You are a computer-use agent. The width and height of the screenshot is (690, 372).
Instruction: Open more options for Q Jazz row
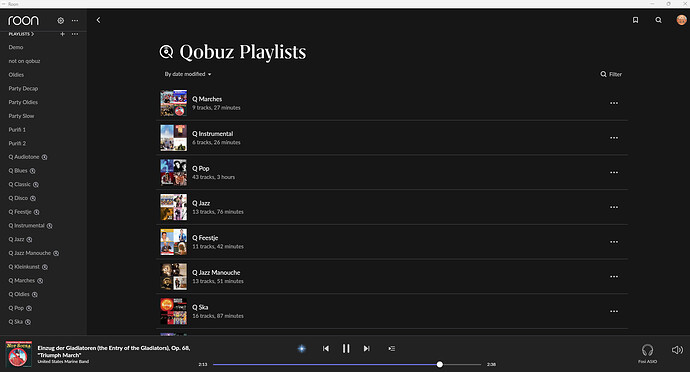tap(614, 207)
